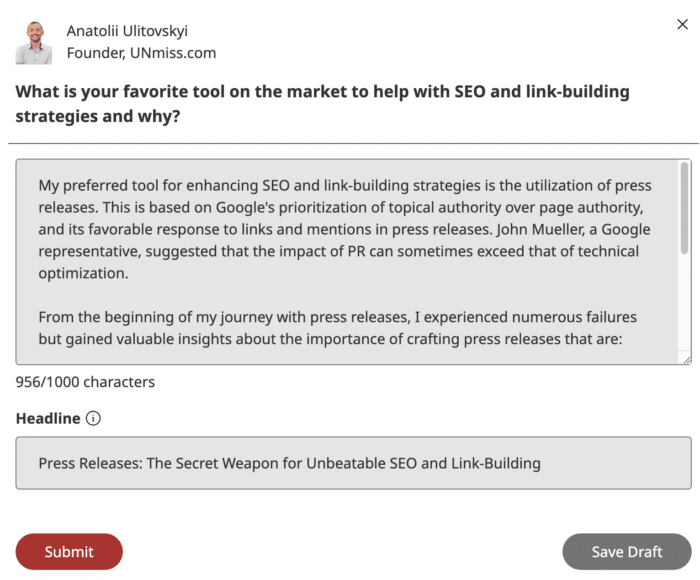Screen dimensions: 700x580
Task: Click Anatolii Ulitovskyi's profile photo
Action: tap(34, 43)
